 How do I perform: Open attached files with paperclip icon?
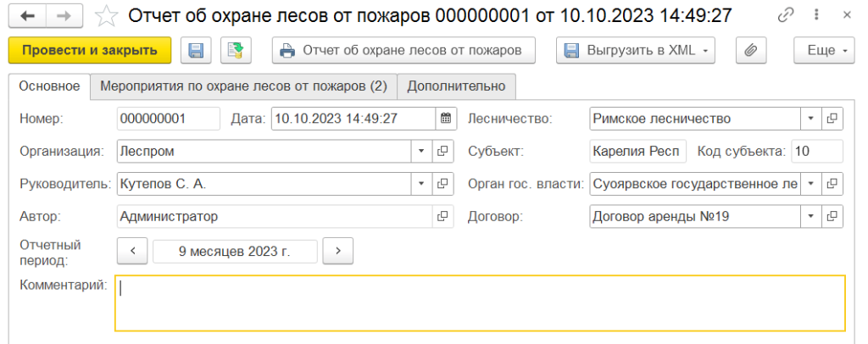click(x=750, y=50)
